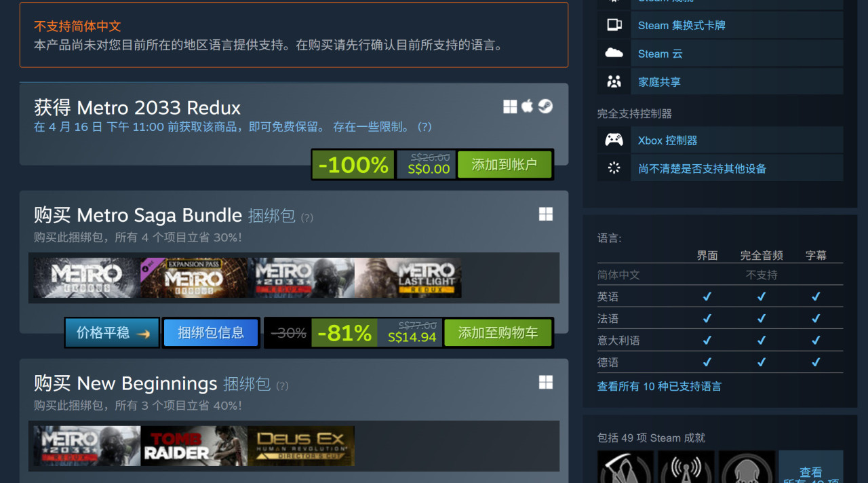The image size is (868, 483).
Task: Expand the price stable arrow button
Action: coord(112,332)
